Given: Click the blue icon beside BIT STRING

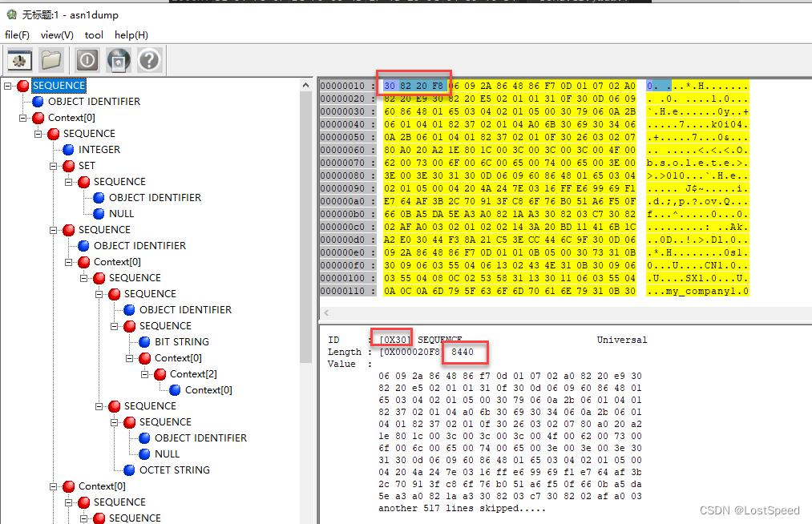Looking at the screenshot, I should coord(144,342).
